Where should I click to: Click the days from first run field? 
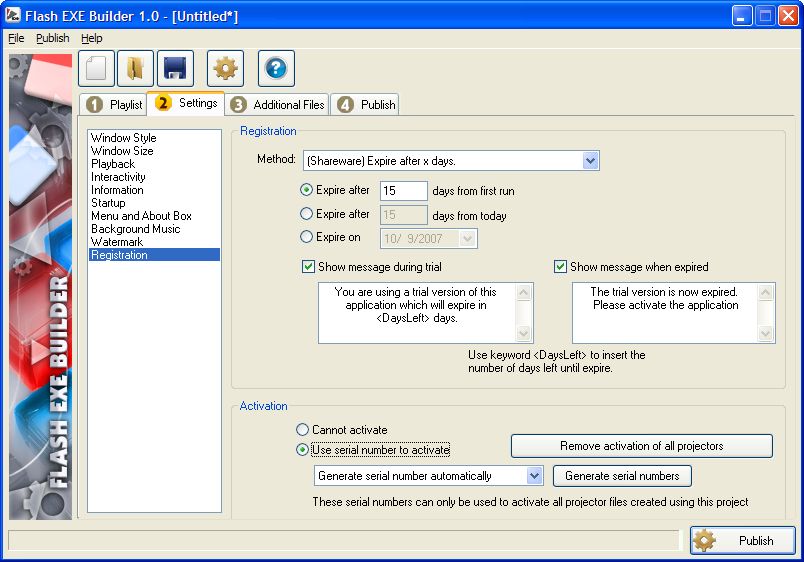(404, 191)
